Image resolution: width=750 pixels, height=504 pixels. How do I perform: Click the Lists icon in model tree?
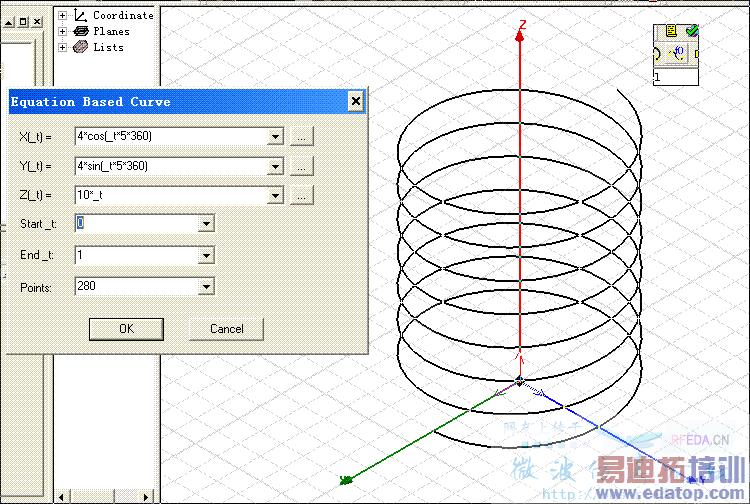point(81,47)
